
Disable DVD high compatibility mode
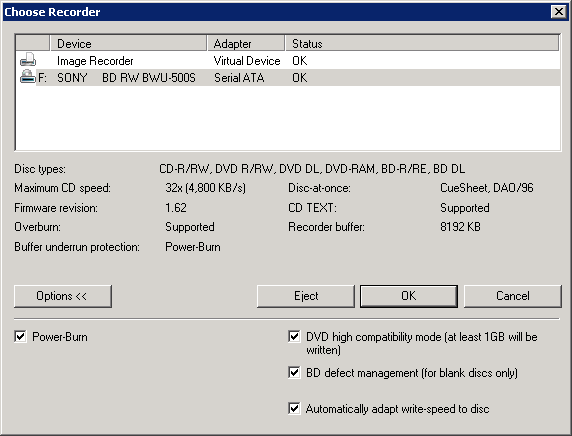point(294,336)
